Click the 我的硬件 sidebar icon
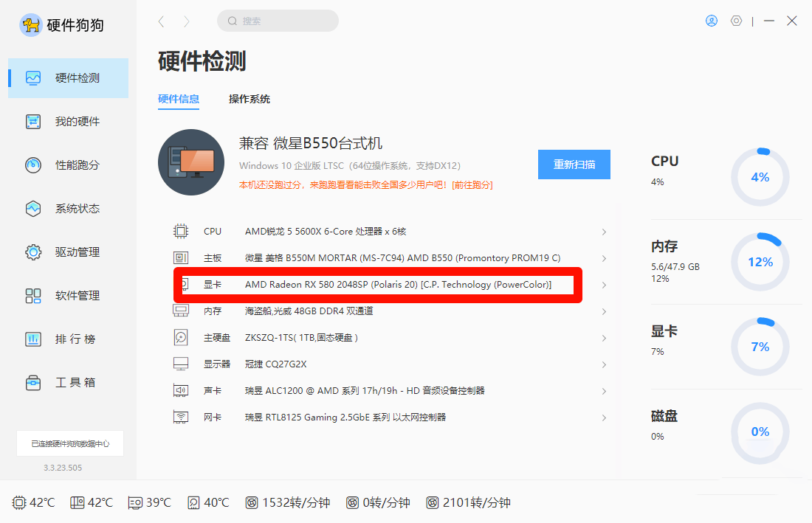This screenshot has height=523, width=812. tap(33, 122)
